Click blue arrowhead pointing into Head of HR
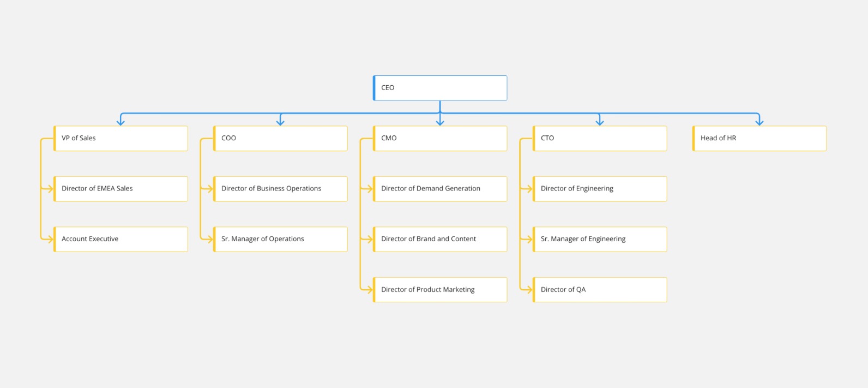This screenshot has width=868, height=388. click(759, 122)
